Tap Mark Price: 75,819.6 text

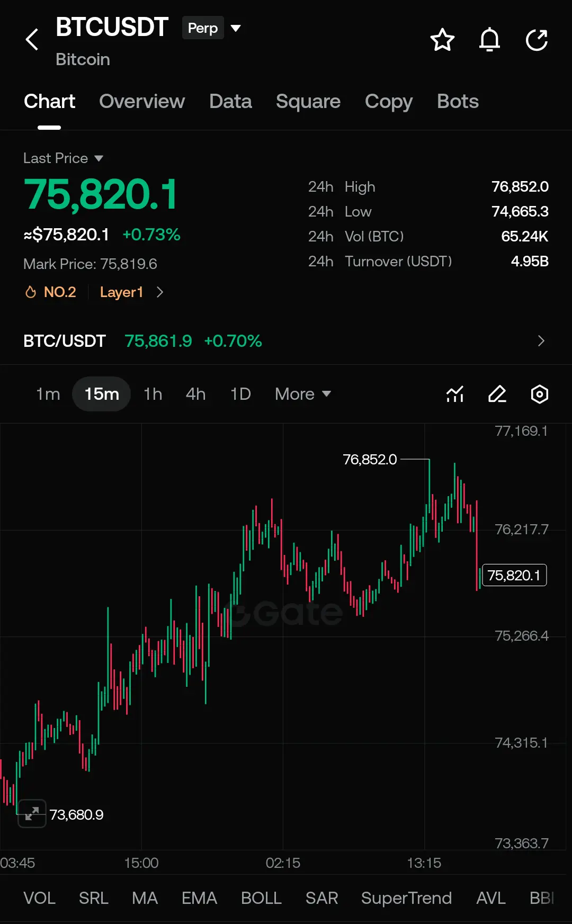pyautogui.click(x=90, y=264)
